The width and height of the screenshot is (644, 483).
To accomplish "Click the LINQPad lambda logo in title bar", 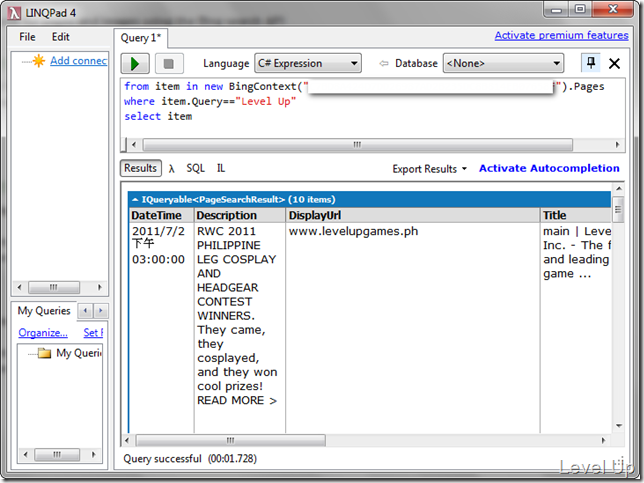I will click(x=14, y=13).
